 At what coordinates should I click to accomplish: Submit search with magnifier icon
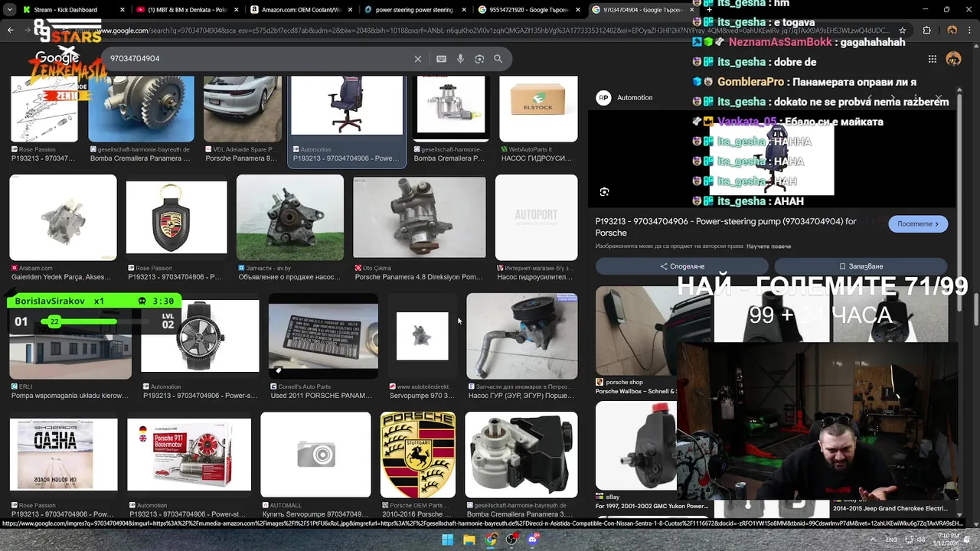pyautogui.click(x=498, y=59)
